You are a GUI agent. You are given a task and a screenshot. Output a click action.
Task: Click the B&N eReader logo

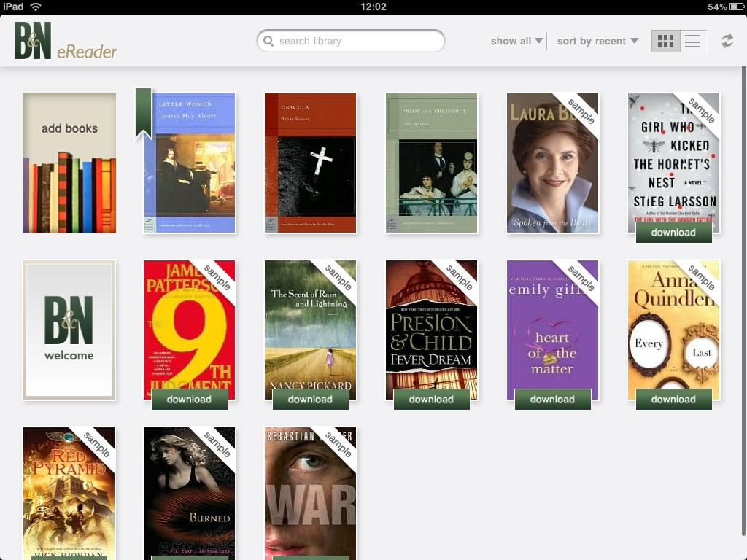(x=66, y=41)
